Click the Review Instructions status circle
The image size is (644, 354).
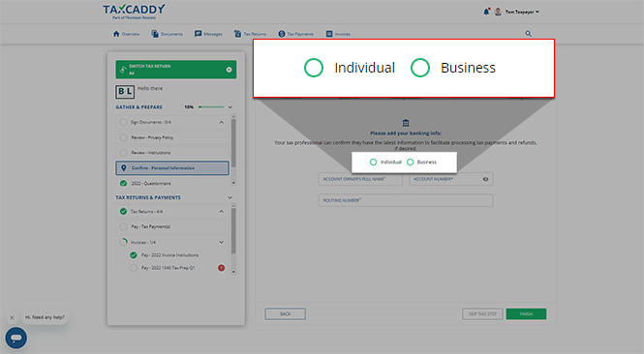pyautogui.click(x=123, y=153)
